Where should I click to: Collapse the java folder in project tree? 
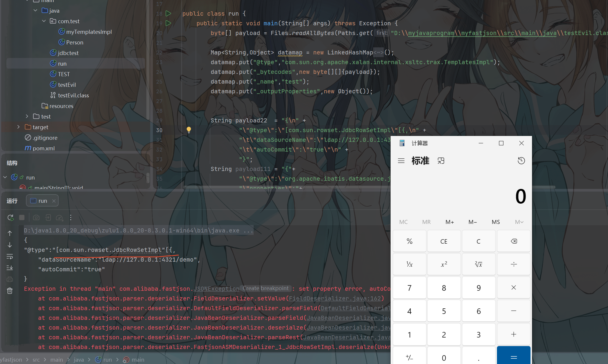click(x=35, y=10)
